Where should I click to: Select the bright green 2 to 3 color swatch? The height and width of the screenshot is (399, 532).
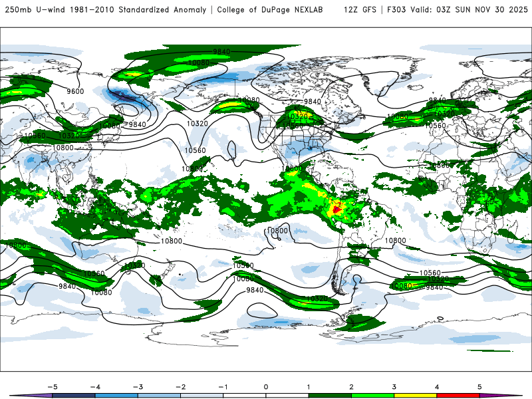[x=373, y=396]
